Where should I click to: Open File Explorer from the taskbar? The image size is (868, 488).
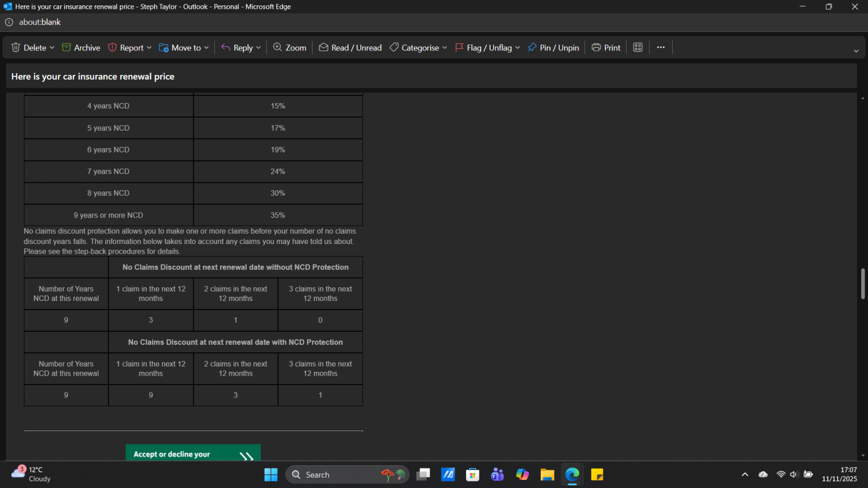(547, 475)
